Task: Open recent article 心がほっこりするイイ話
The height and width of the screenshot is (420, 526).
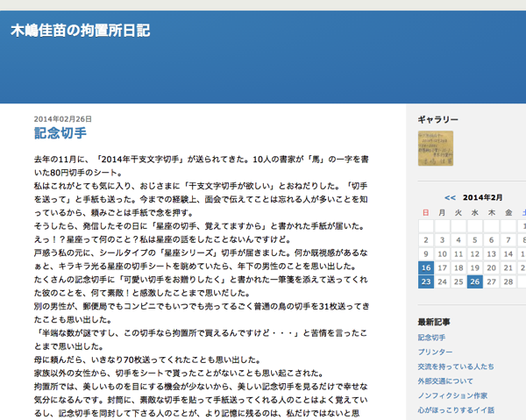Action: click(456, 410)
